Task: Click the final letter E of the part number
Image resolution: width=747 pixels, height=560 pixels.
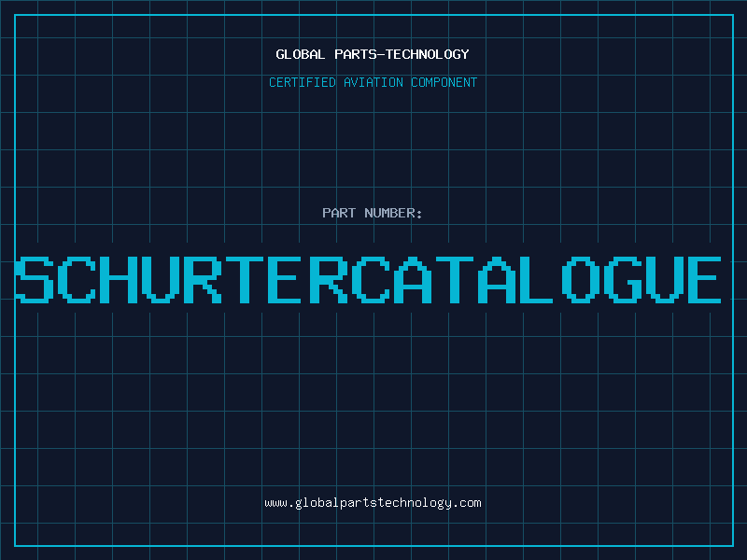Action: tap(704, 280)
